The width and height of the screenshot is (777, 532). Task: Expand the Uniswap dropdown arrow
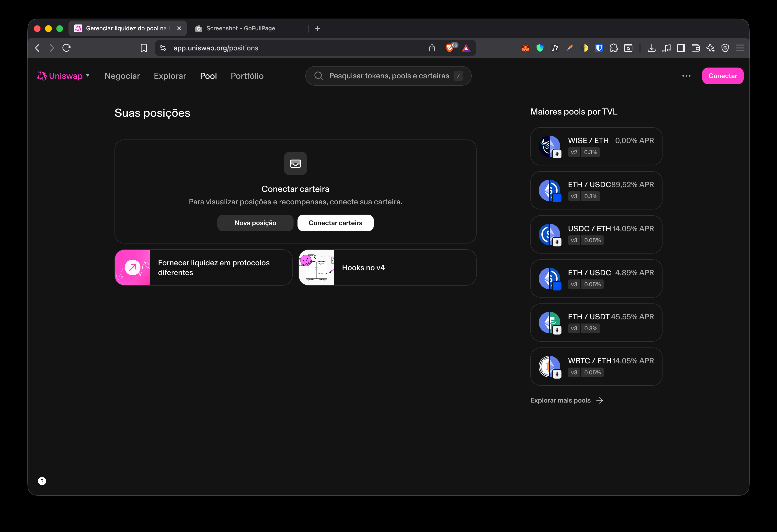point(88,76)
